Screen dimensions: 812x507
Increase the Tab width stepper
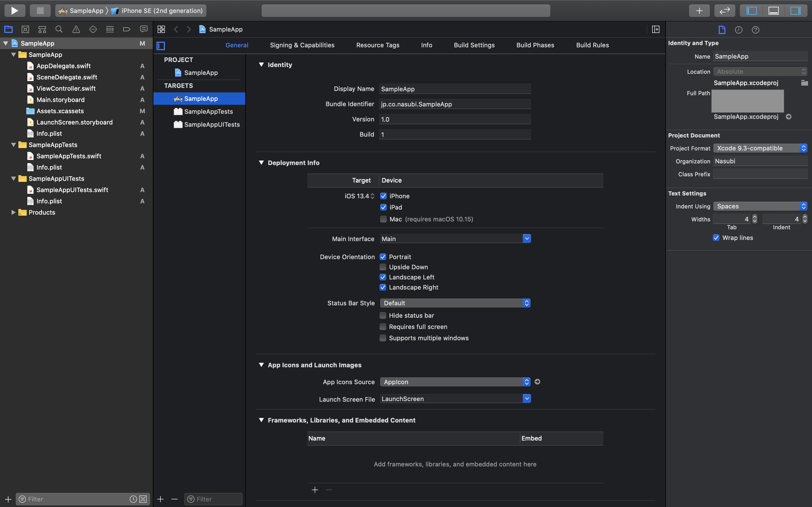point(754,217)
